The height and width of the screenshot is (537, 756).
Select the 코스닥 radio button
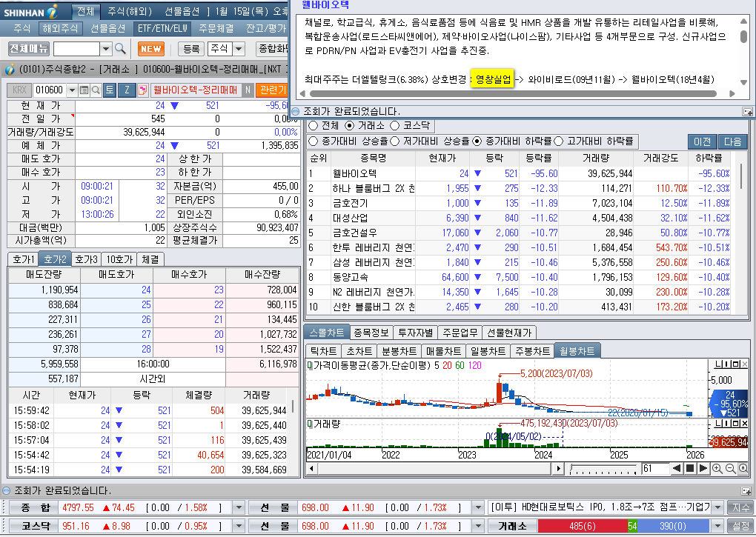(395, 126)
